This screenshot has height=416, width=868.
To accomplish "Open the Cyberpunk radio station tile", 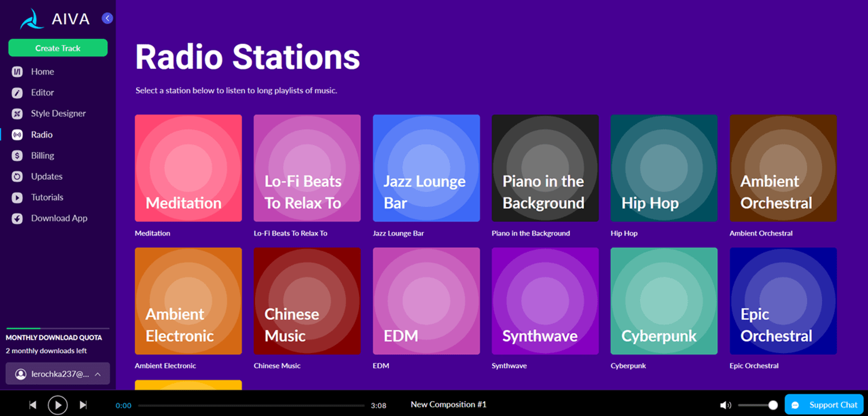I will pyautogui.click(x=664, y=301).
